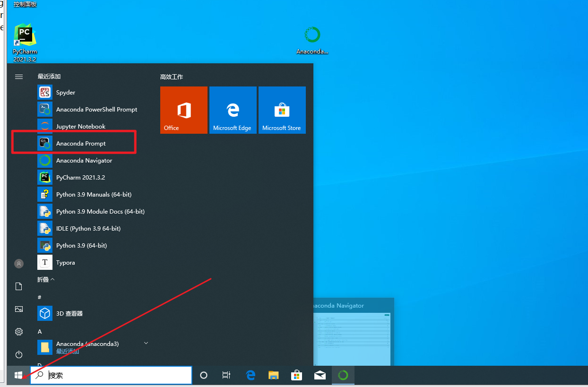Viewport: 588px width, 387px height.
Task: Click the Windows Start button
Action: point(18,375)
